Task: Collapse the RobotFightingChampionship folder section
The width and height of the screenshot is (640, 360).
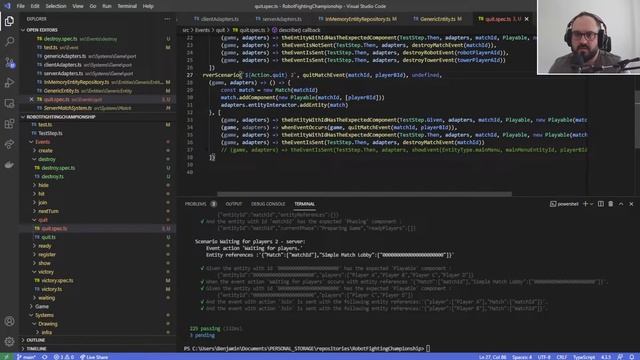Action: click(60, 117)
